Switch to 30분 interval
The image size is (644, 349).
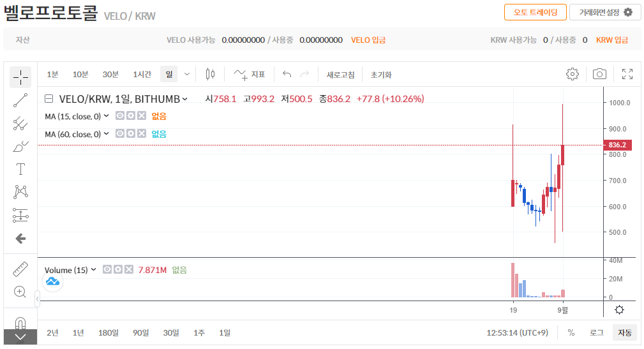click(110, 74)
